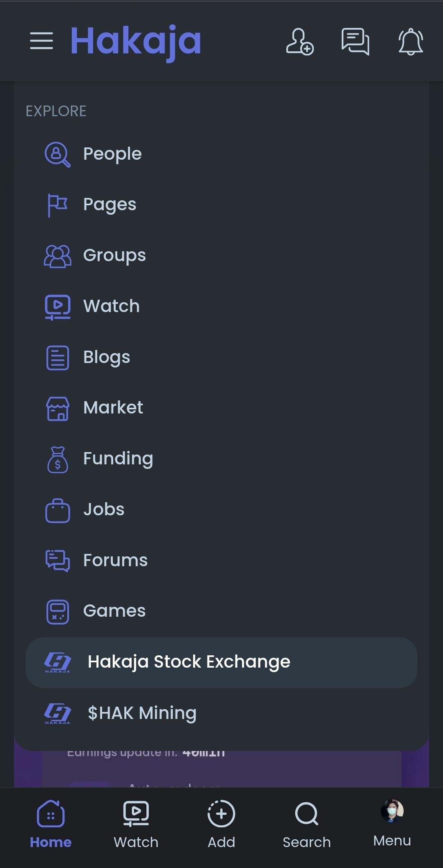The height and width of the screenshot is (868, 443).
Task: Open Groups from the Explore menu
Action: click(x=114, y=255)
